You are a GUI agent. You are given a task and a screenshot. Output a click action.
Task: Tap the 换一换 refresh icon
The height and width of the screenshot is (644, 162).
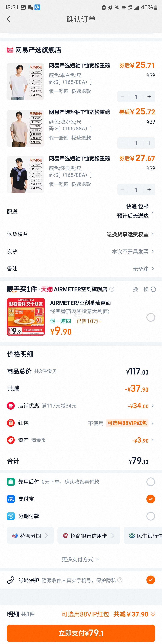pos(153,289)
